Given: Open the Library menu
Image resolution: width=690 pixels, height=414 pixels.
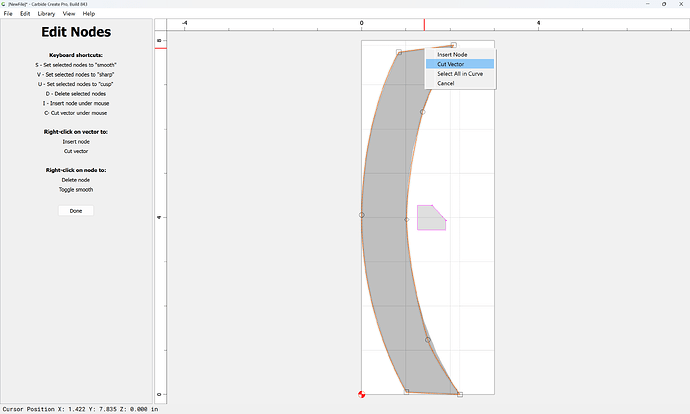Looking at the screenshot, I should (x=46, y=14).
